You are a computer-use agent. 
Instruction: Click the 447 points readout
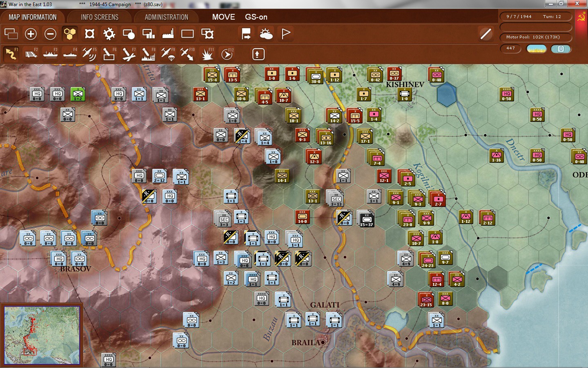(511, 48)
